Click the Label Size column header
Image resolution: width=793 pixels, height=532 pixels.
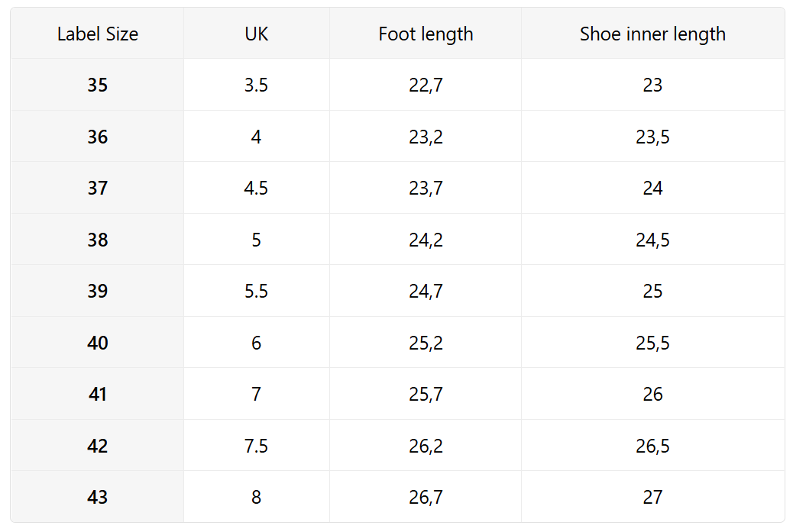click(x=98, y=34)
